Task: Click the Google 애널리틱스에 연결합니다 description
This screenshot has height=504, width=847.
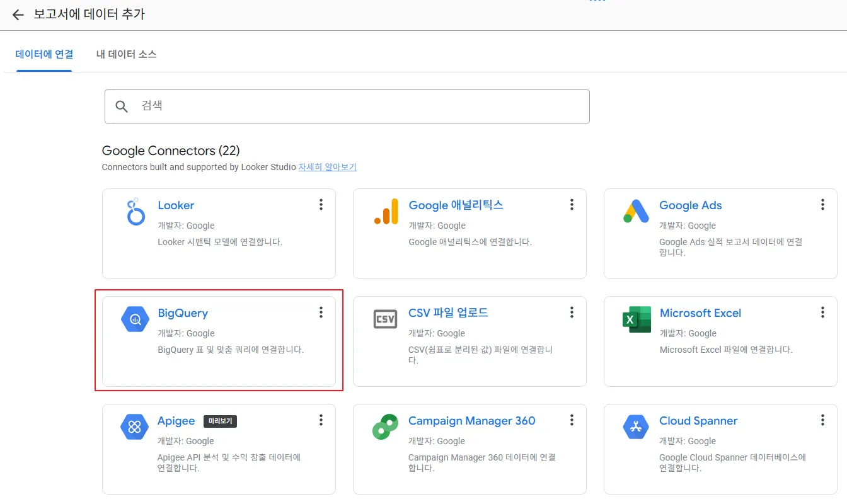Action: pyautogui.click(x=470, y=242)
